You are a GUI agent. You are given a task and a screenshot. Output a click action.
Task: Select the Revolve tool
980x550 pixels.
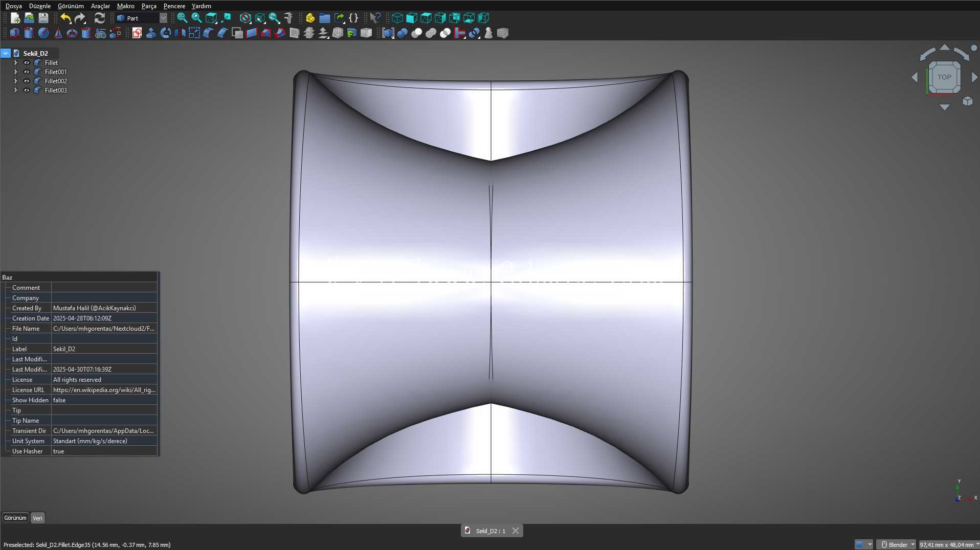[x=165, y=33]
